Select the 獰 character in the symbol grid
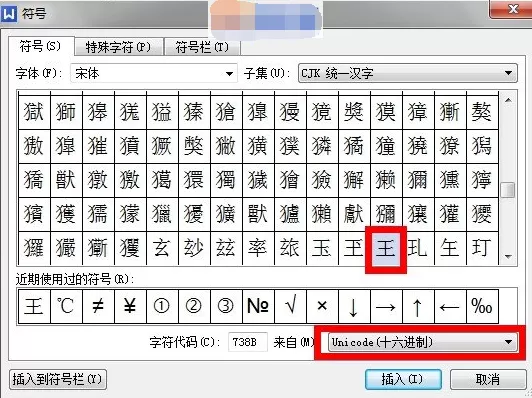 [482, 180]
